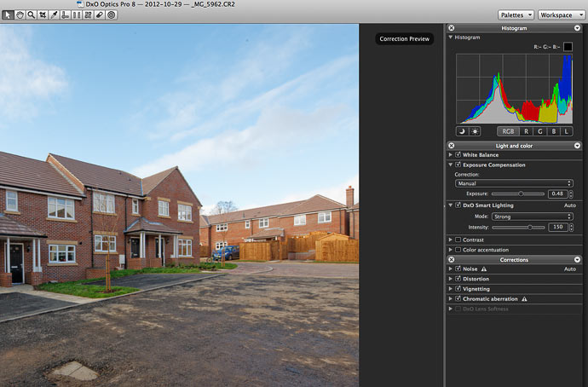588x387 pixels.
Task: Show highlight clipping sun icon
Action: [475, 131]
